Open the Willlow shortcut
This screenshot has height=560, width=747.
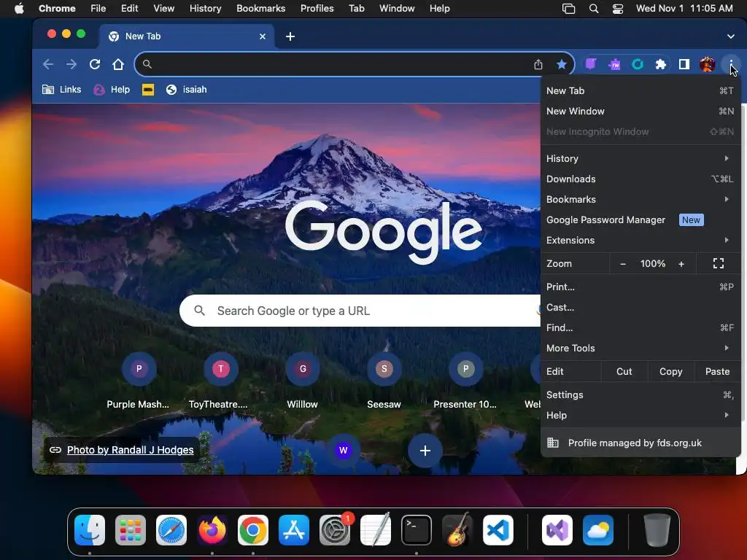(303, 381)
